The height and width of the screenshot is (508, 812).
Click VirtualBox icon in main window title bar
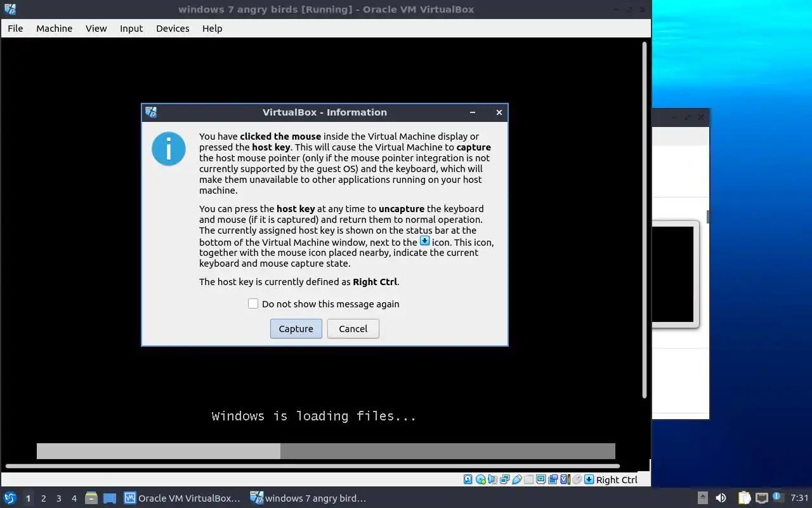pos(10,9)
